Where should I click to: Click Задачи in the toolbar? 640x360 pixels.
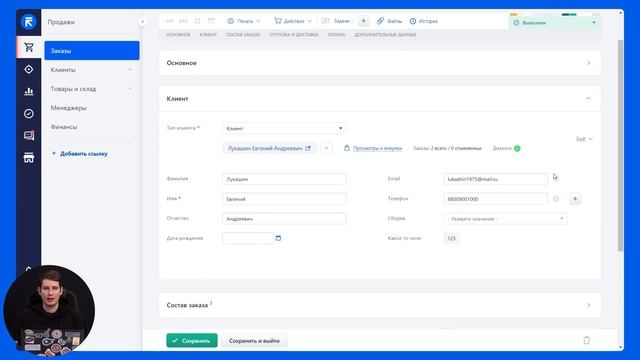pos(337,21)
